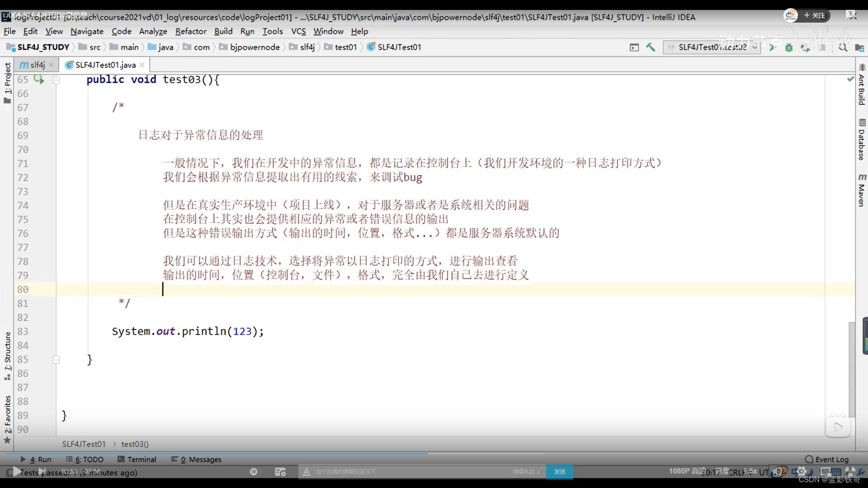Open the run configuration dropdown SLF4JTest01.test03
The image size is (868, 488).
coord(712,47)
